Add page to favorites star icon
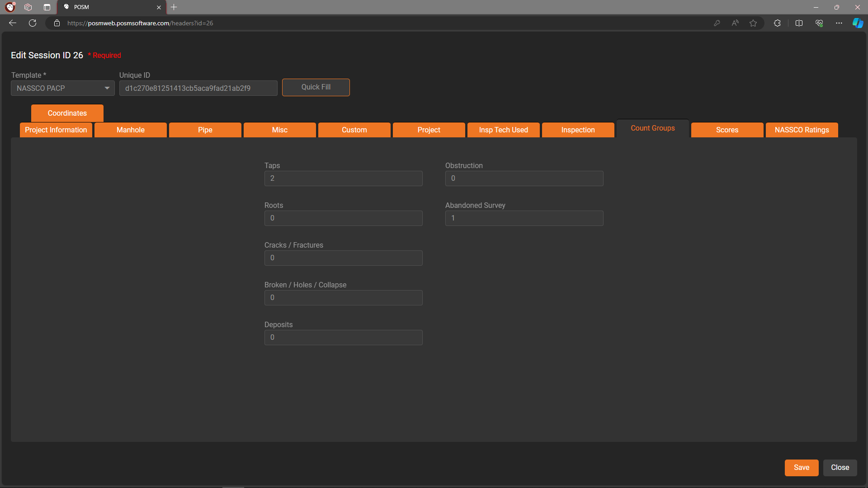 click(753, 23)
